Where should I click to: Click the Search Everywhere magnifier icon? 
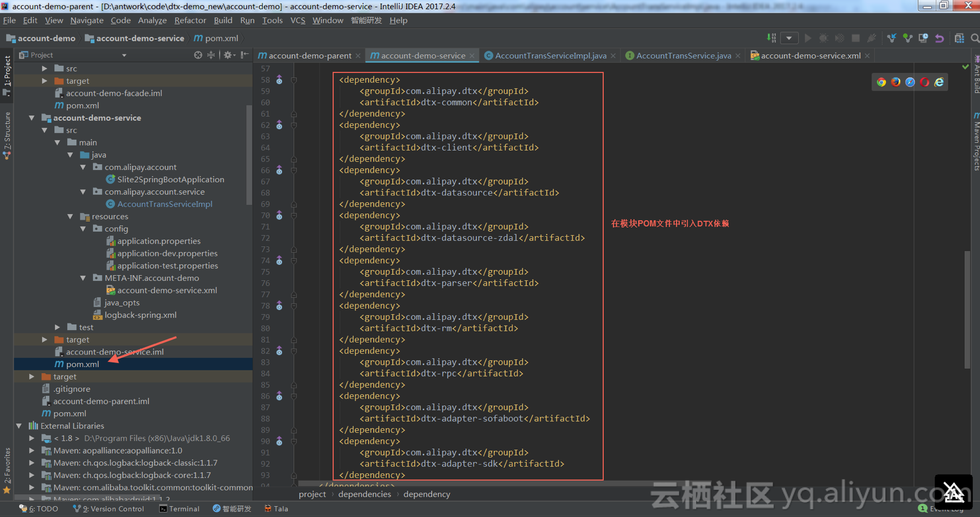pyautogui.click(x=975, y=38)
